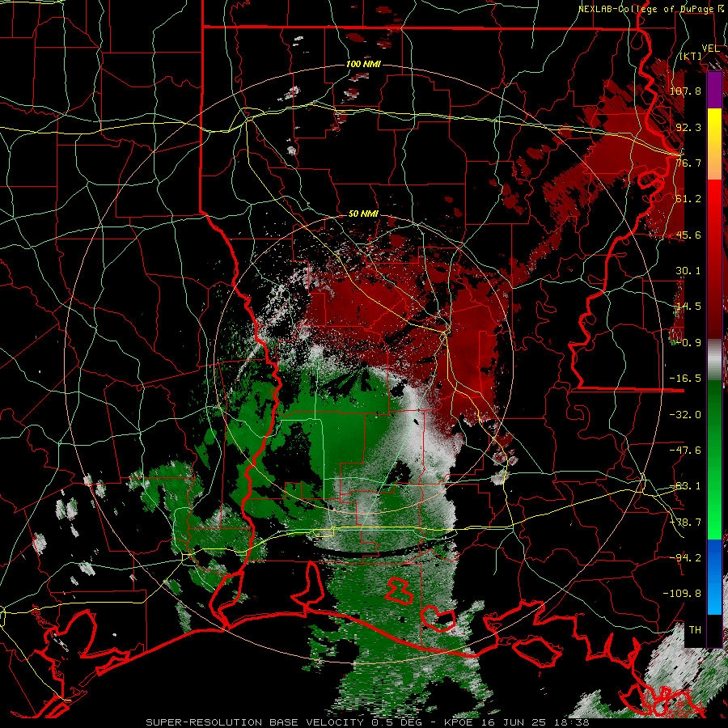Click the -16.5 value on velocity scale
The image size is (728, 728).
[x=685, y=379]
